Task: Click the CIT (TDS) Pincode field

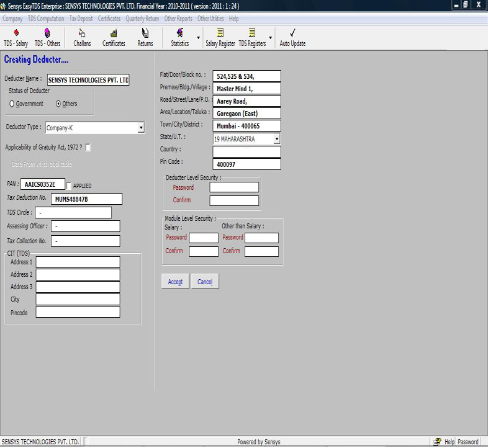Action: pos(78,312)
